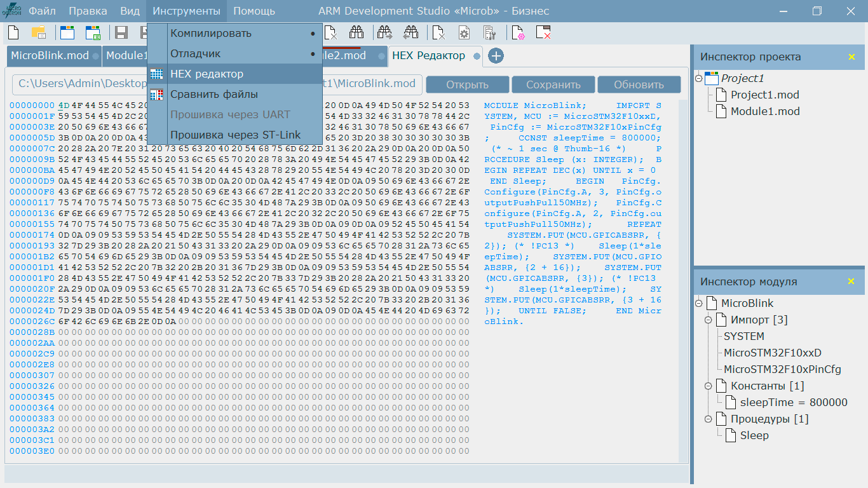Click the Обновить button
868x488 pixels.
pos(639,85)
